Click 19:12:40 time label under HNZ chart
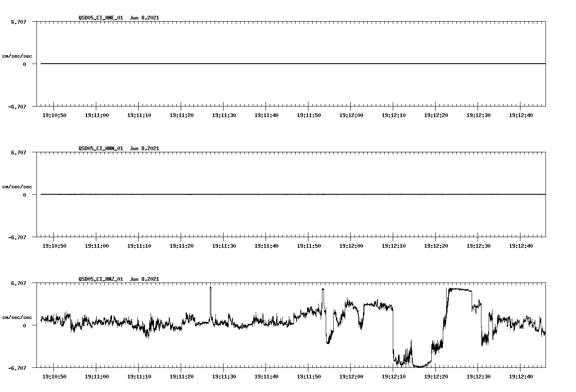 pyautogui.click(x=521, y=376)
